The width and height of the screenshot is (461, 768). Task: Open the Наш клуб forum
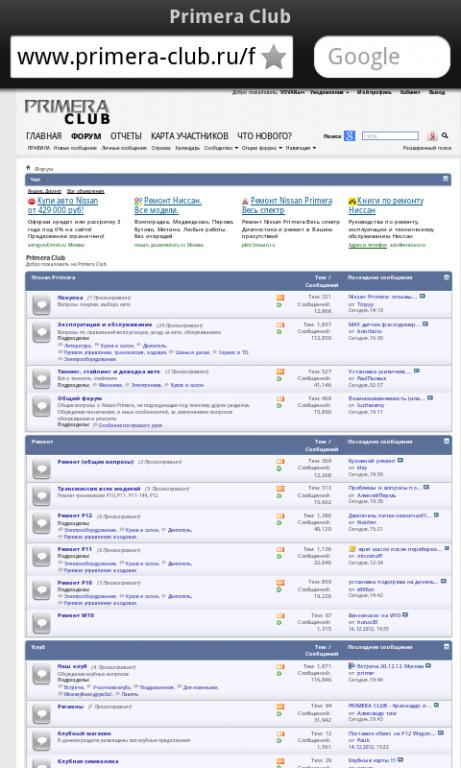(72, 667)
